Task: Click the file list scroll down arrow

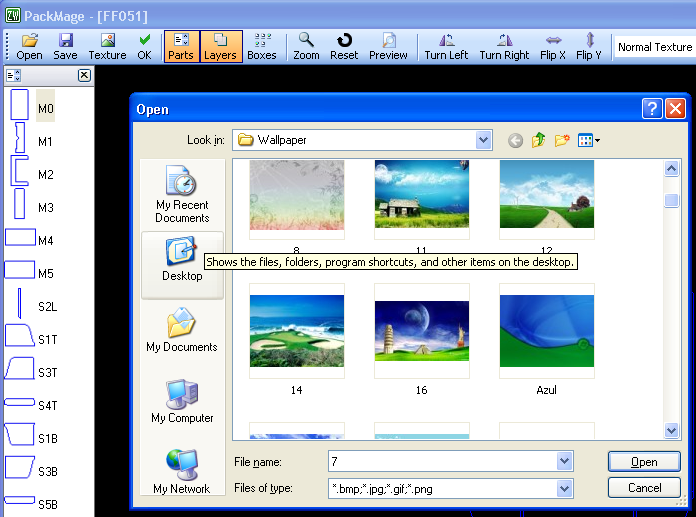Action: tap(671, 430)
